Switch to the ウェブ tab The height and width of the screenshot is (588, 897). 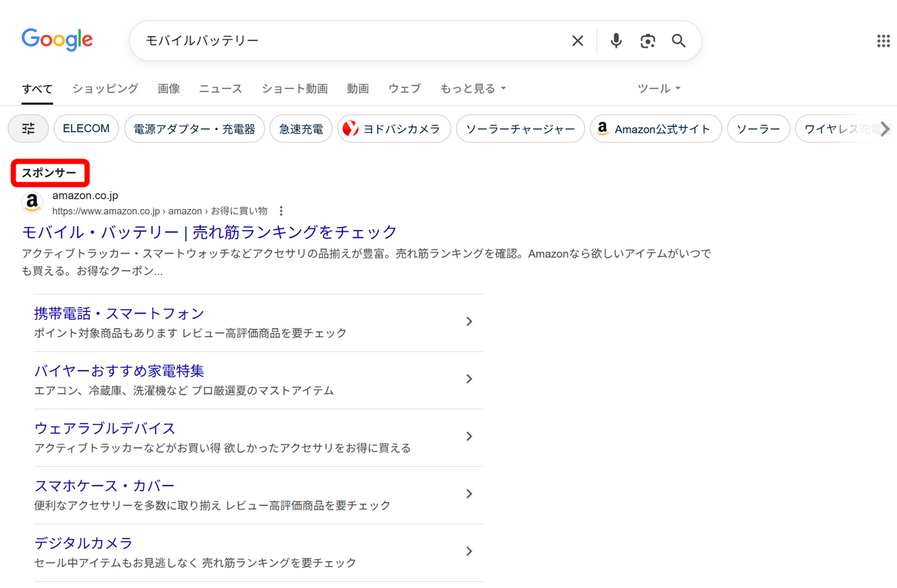(404, 89)
